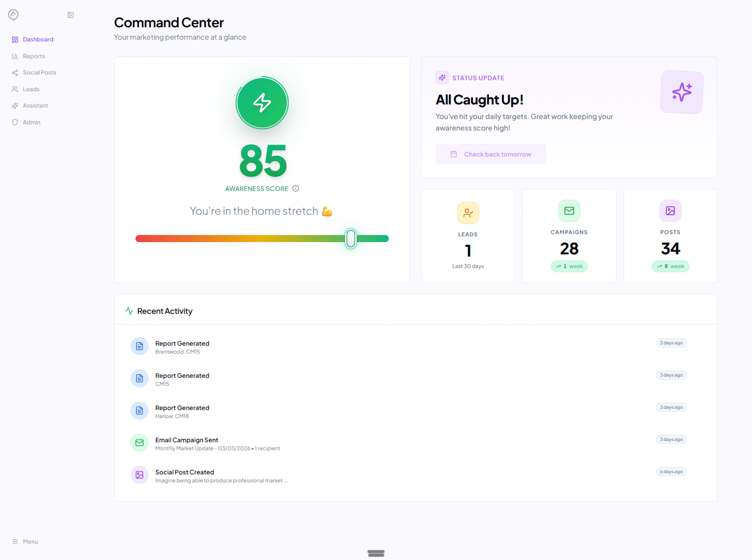
Task: Open Social Posts from the sidebar
Action: tap(39, 73)
